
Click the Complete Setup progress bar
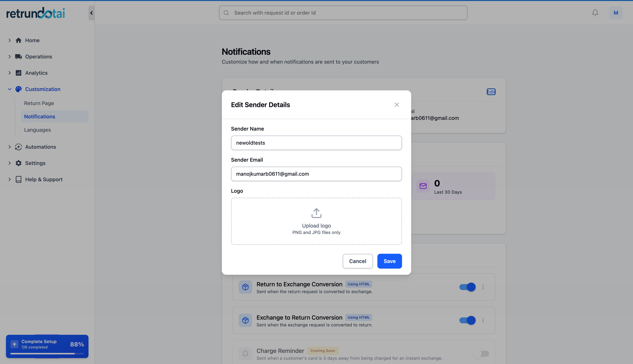(47, 354)
